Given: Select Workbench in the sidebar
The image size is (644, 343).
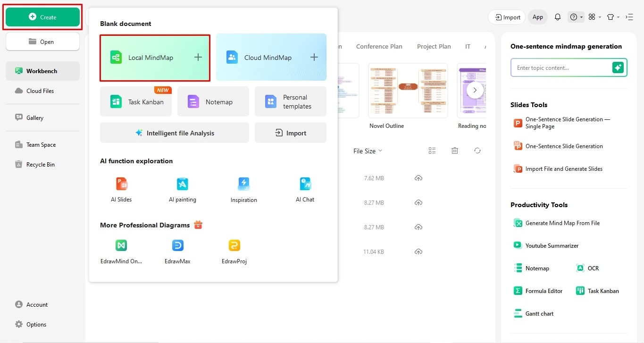Looking at the screenshot, I should click(42, 71).
